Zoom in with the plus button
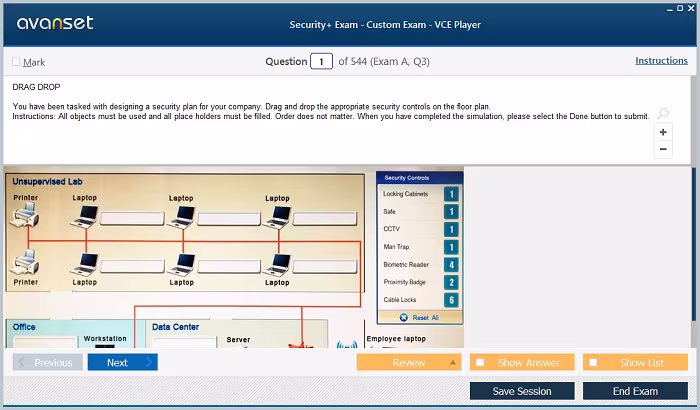The image size is (700, 410). pyautogui.click(x=663, y=132)
